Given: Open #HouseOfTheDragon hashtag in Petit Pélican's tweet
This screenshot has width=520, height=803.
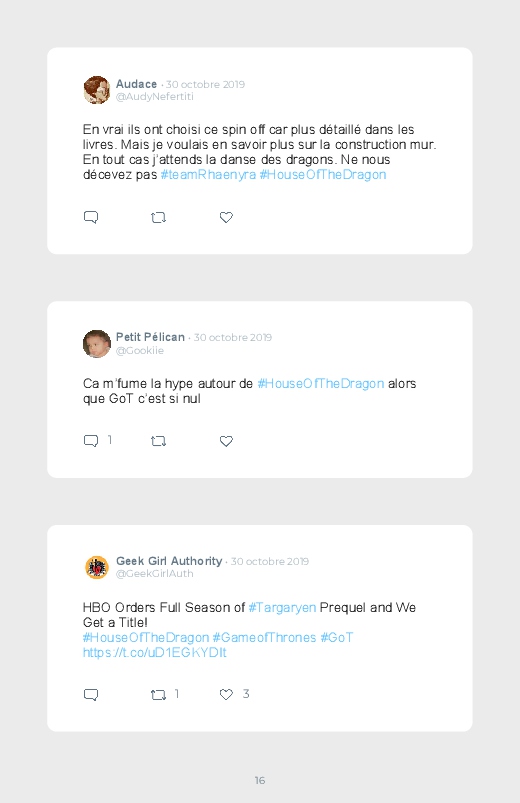Looking at the screenshot, I should 321,384.
